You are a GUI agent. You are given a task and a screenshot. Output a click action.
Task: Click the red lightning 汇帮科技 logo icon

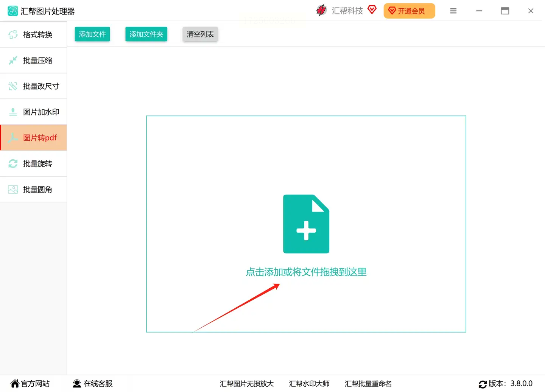[x=321, y=10]
